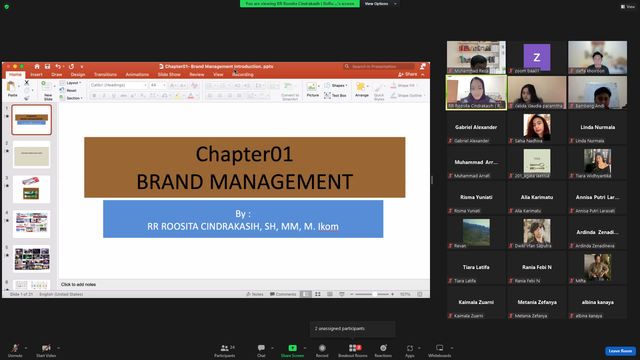
Task: Open Whiteboards in Zoom toolbar
Action: tap(439, 351)
